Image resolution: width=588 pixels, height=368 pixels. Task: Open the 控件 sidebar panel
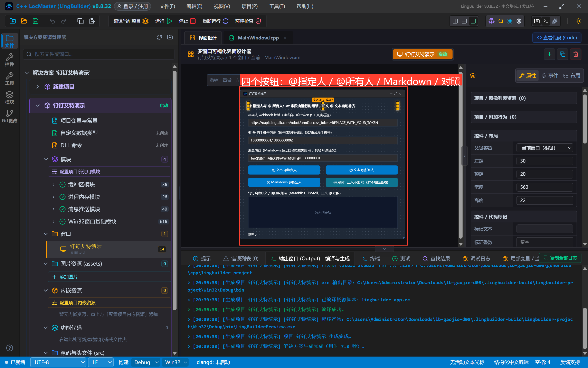[9, 60]
